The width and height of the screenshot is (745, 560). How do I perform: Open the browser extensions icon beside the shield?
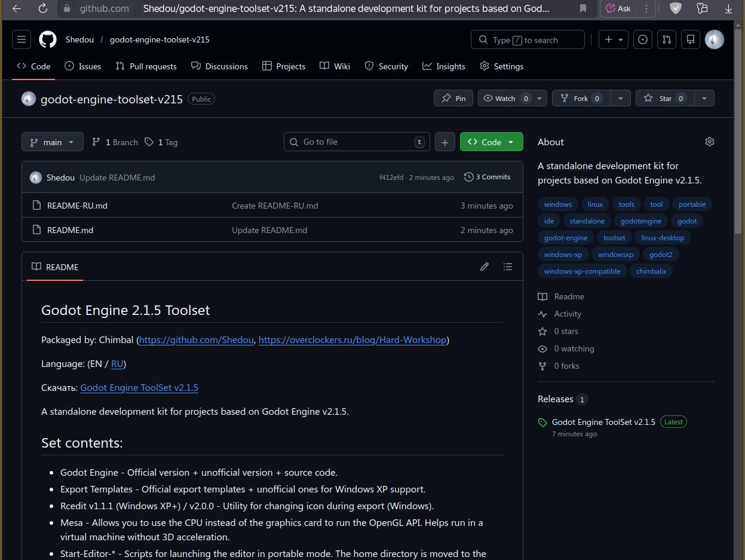pos(702,8)
